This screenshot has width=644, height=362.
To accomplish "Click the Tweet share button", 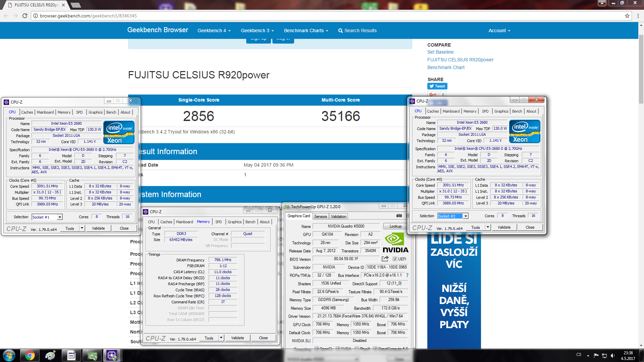I will coord(437,86).
